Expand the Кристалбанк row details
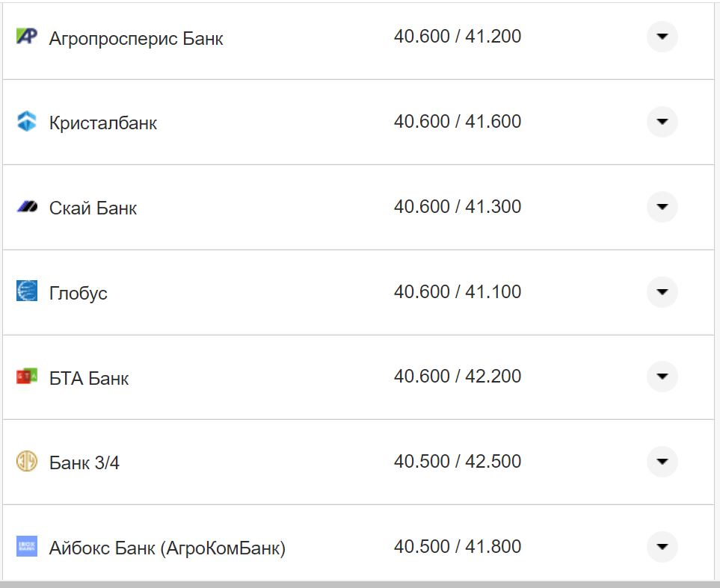This screenshot has width=720, height=588. click(662, 122)
